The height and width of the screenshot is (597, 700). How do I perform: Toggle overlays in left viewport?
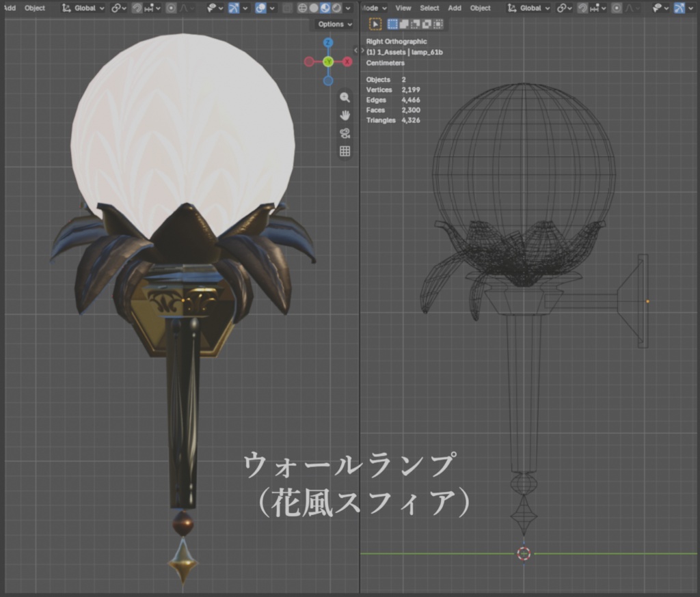[x=260, y=8]
